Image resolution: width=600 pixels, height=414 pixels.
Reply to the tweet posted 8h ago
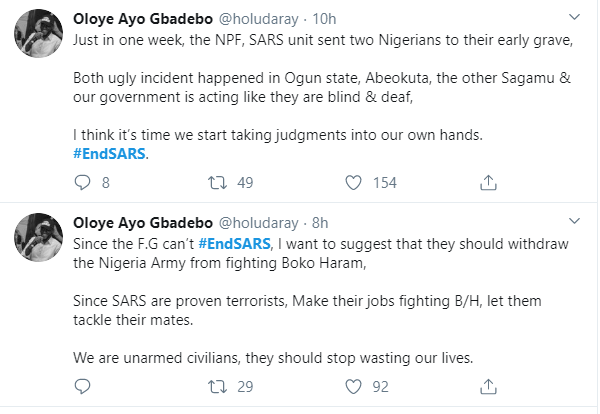[x=83, y=385]
